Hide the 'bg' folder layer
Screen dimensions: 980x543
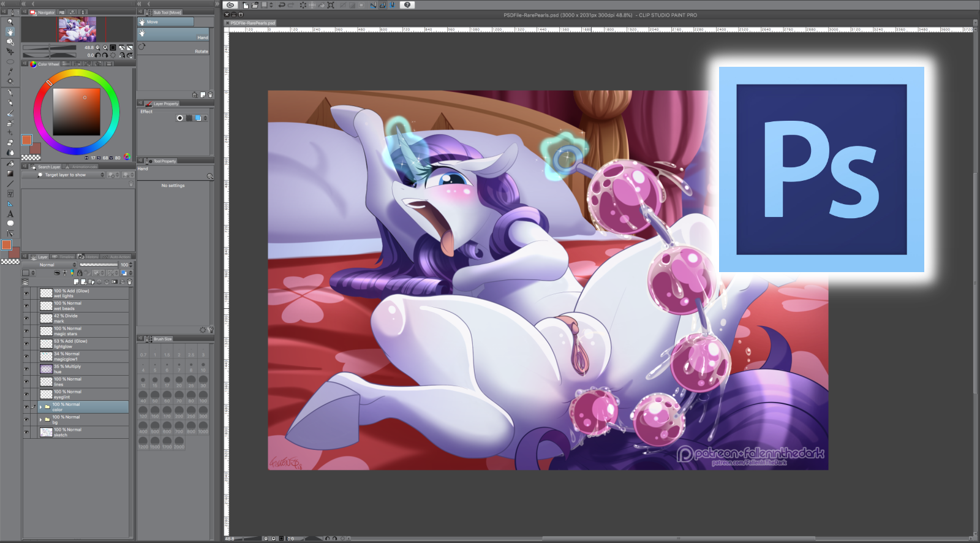[x=26, y=420]
